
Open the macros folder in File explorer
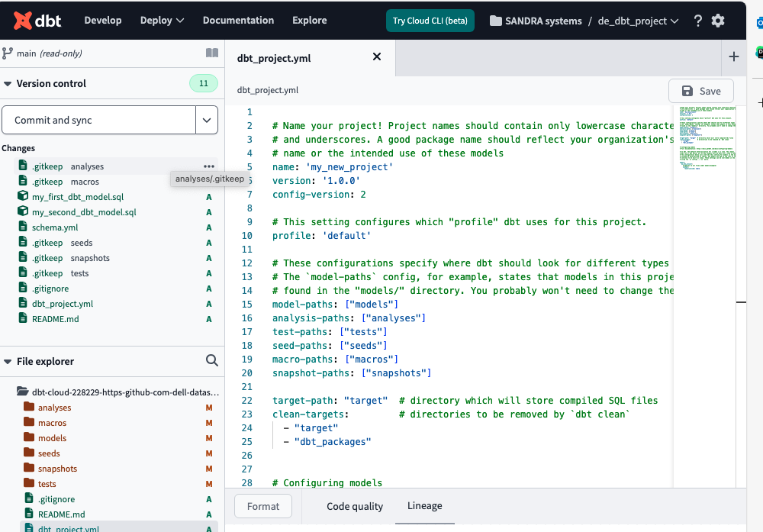[52, 423]
